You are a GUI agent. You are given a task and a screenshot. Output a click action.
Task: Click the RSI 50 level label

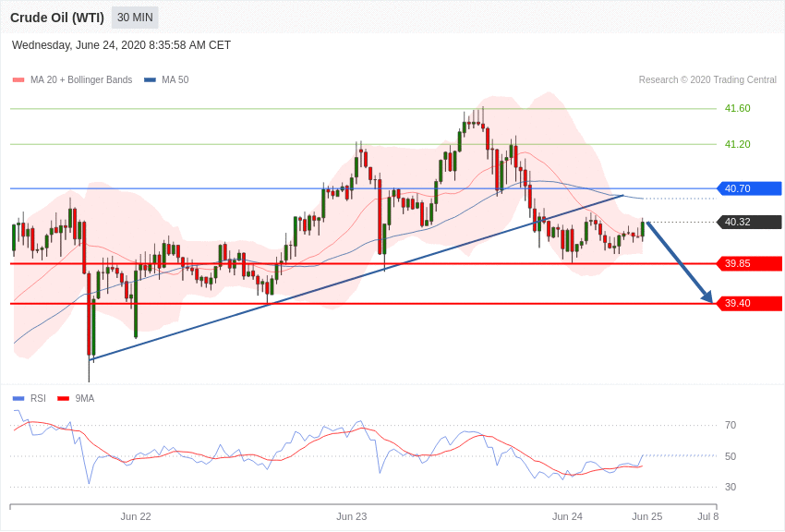point(731,456)
